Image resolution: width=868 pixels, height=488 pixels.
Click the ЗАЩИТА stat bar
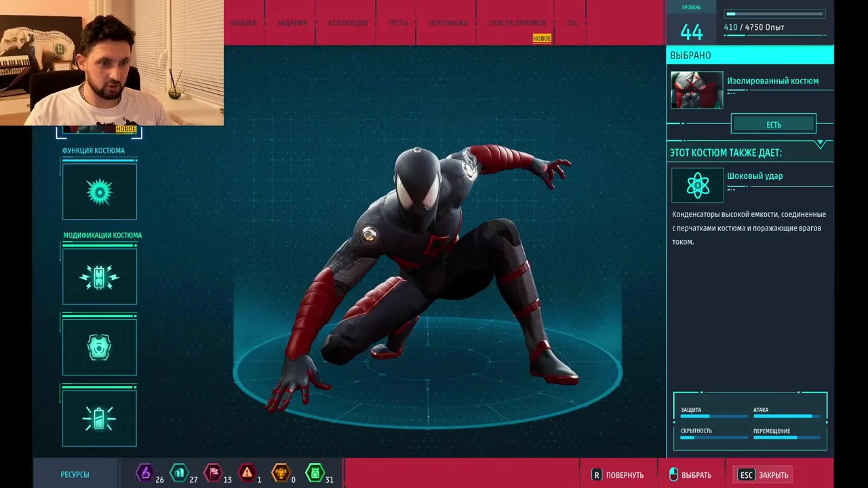714,416
